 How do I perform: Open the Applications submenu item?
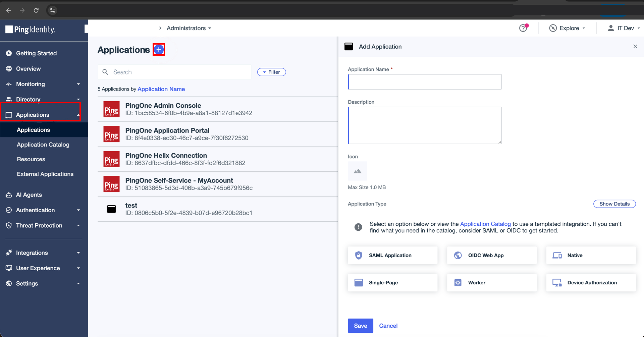point(44,130)
